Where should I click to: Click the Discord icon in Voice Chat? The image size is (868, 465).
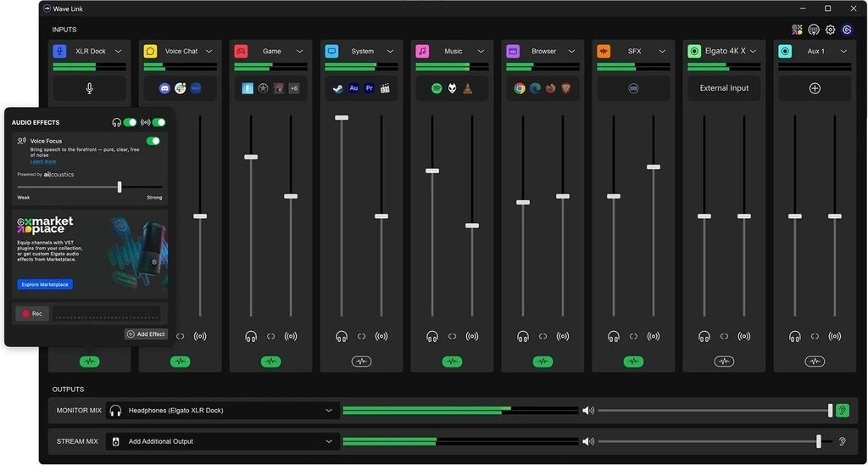[164, 88]
